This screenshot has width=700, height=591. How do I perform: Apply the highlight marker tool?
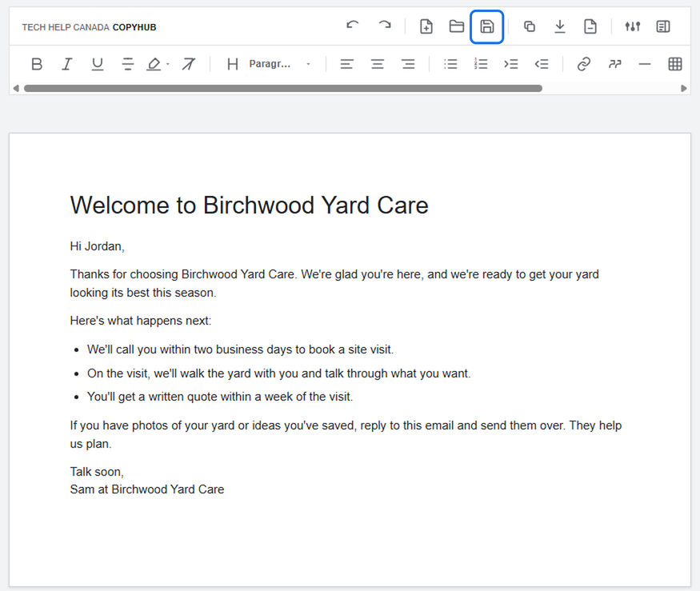point(154,64)
